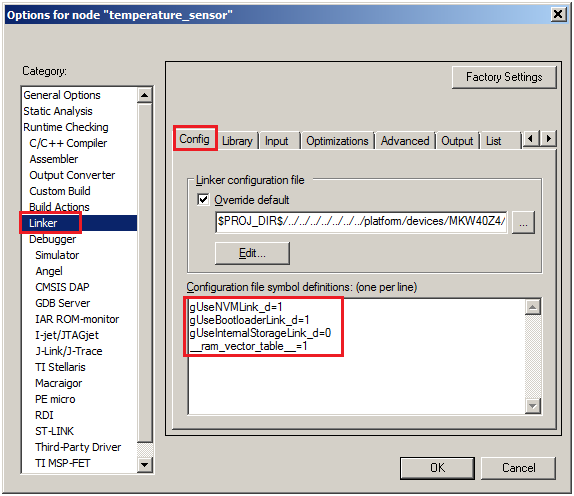Click the gUseNVMLink_d=1 line
This screenshot has height=496, width=574.
coord(236,307)
